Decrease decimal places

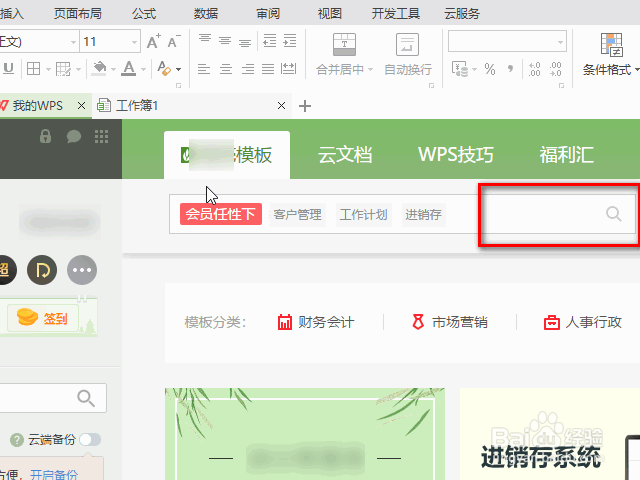pos(555,69)
